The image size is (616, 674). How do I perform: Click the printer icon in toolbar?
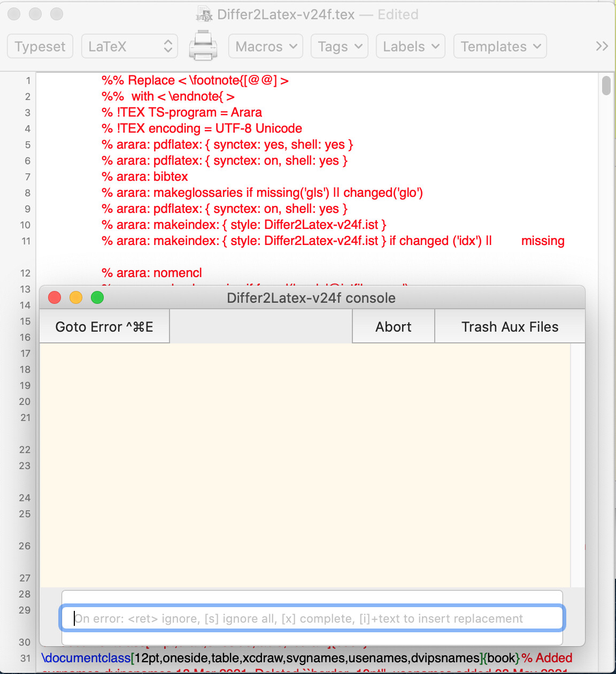203,46
